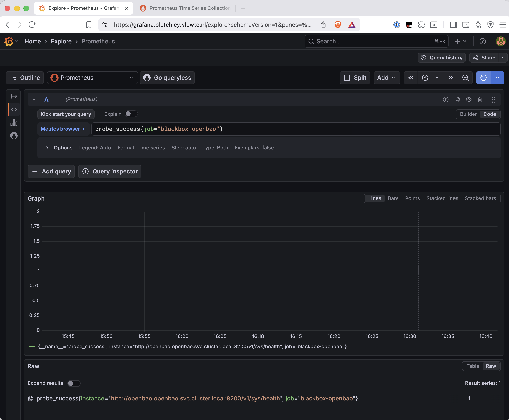Toggle the Expand results switch
This screenshot has height=420, width=509.
point(74,383)
